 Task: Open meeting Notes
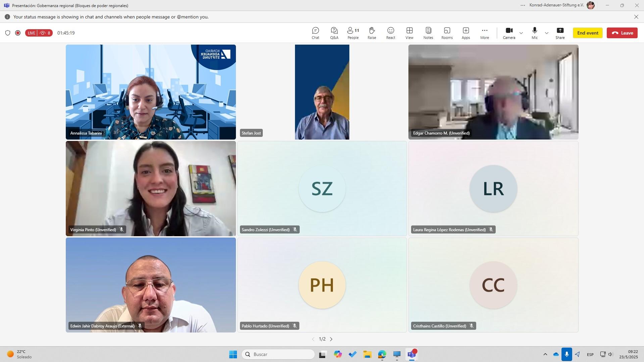coord(428,33)
